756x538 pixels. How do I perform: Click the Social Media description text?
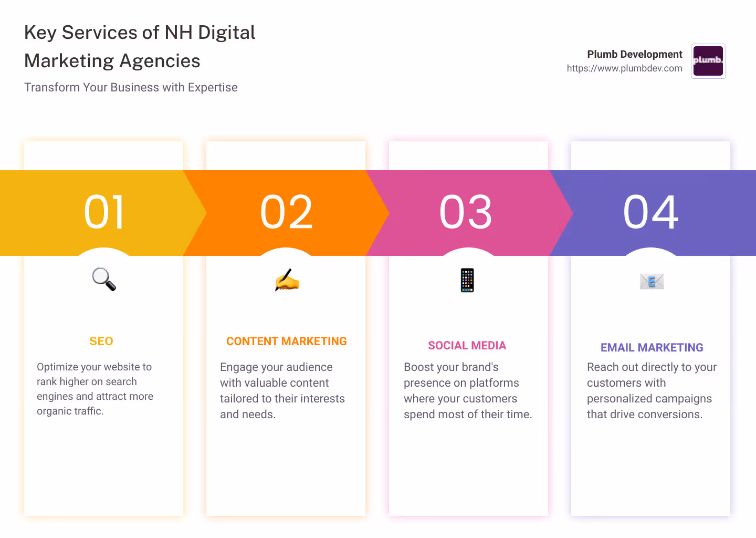(468, 390)
